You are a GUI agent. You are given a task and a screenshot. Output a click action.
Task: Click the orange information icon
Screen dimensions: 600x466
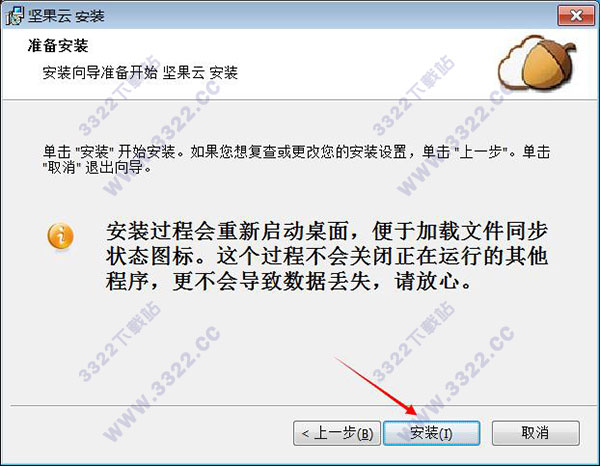click(x=60, y=236)
